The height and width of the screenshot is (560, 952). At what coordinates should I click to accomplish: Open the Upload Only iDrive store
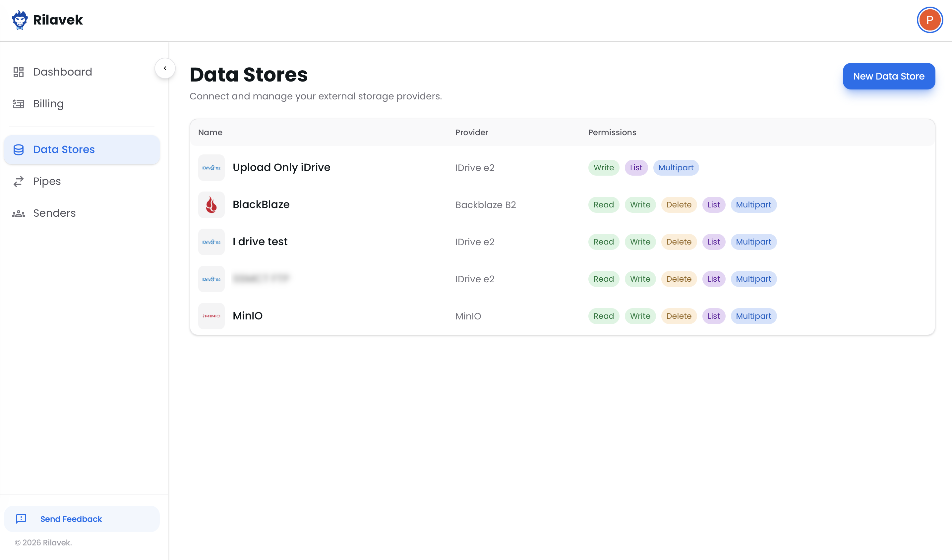pos(281,167)
